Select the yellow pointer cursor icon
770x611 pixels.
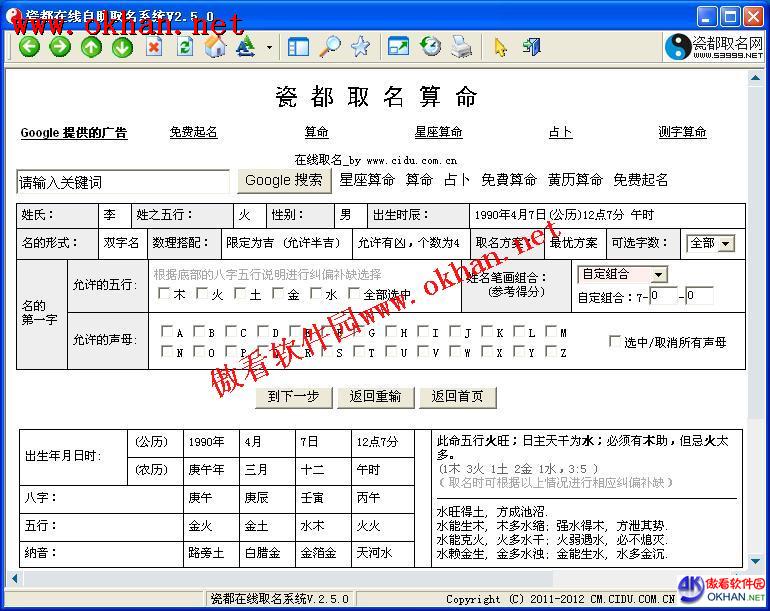point(500,48)
